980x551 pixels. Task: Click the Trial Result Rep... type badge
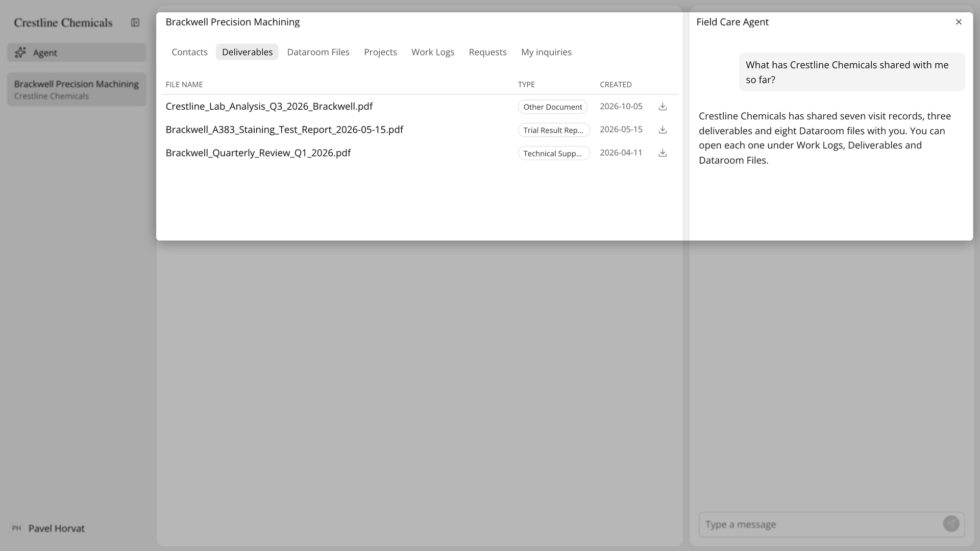point(554,130)
